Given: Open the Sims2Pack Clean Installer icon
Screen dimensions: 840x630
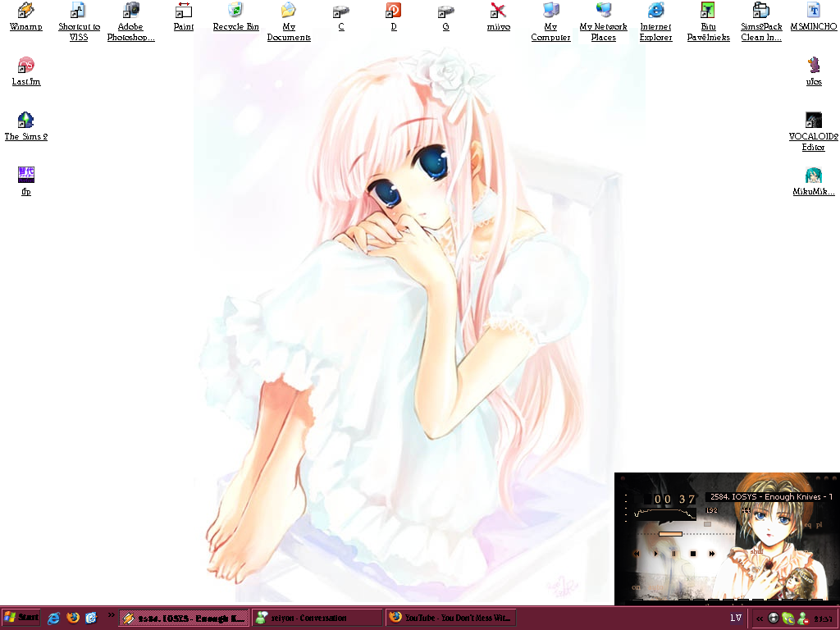Looking at the screenshot, I should [x=760, y=21].
